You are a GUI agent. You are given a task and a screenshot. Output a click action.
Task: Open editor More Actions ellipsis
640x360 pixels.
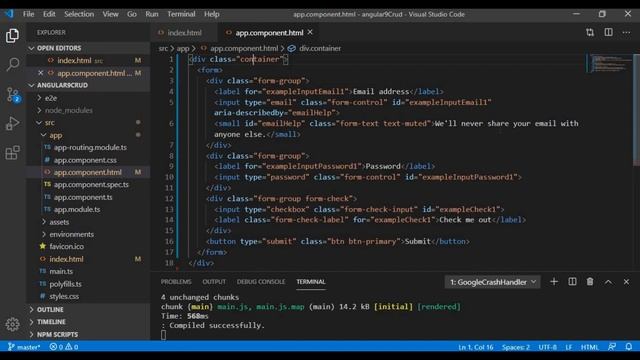tap(626, 32)
